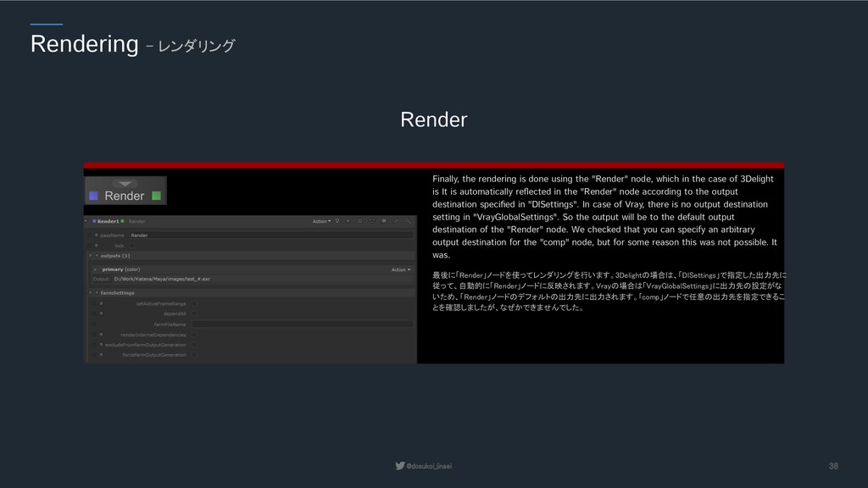
Task: Collapse the Render1 parameter panel header triangle
Action: click(x=86, y=221)
